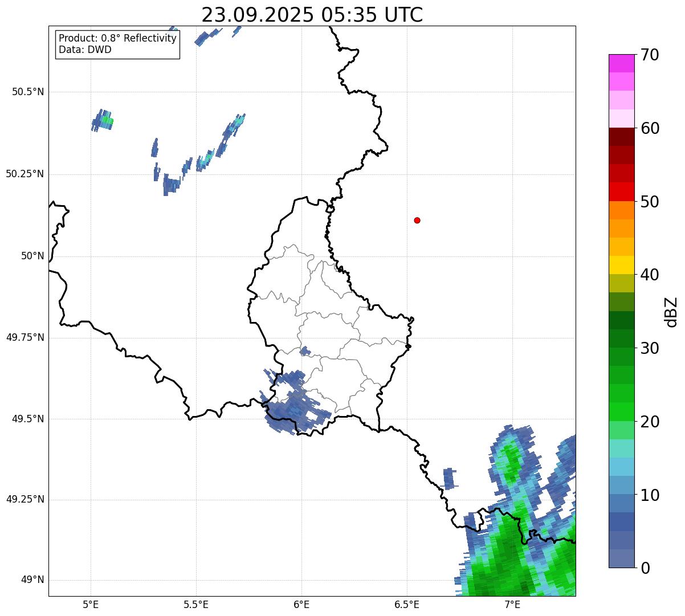Click the 50.5°N latitude label
Viewport: 685px width, 616px height.
pyautogui.click(x=28, y=92)
